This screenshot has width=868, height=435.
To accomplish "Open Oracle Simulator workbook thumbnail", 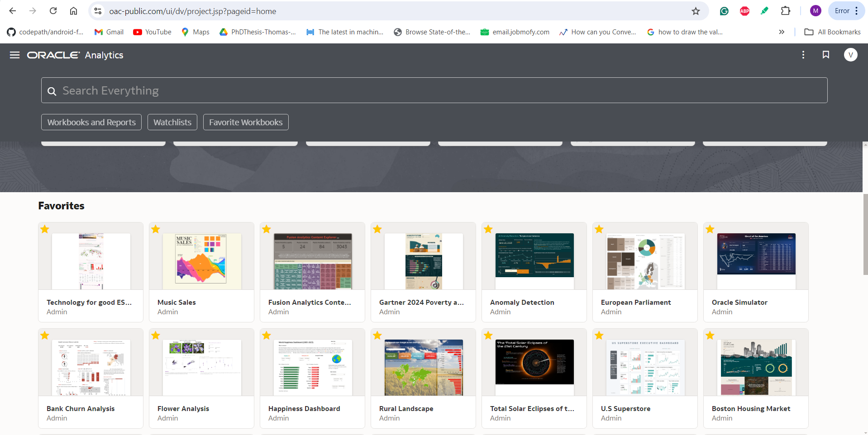I will pos(756,261).
